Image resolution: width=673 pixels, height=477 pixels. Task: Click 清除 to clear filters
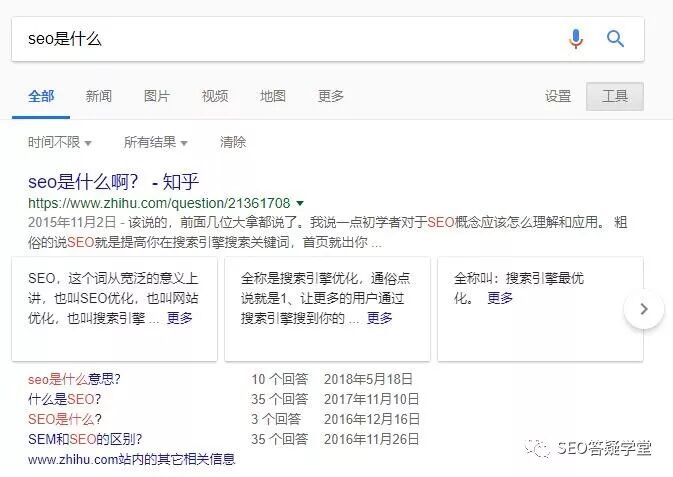[233, 142]
